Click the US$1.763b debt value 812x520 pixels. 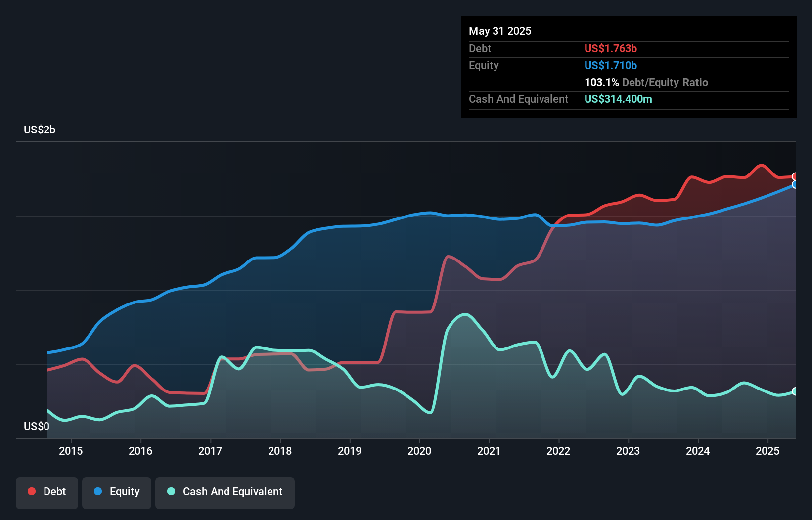click(611, 48)
